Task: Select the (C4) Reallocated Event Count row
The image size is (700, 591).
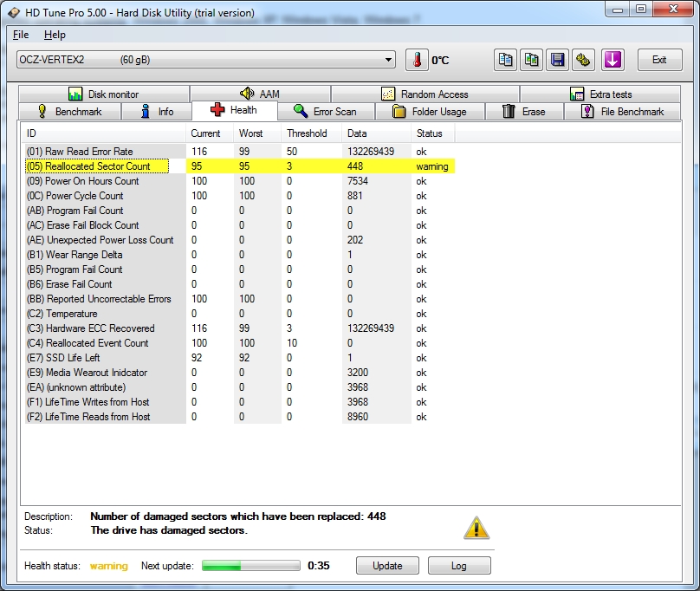Action: [x=240, y=343]
